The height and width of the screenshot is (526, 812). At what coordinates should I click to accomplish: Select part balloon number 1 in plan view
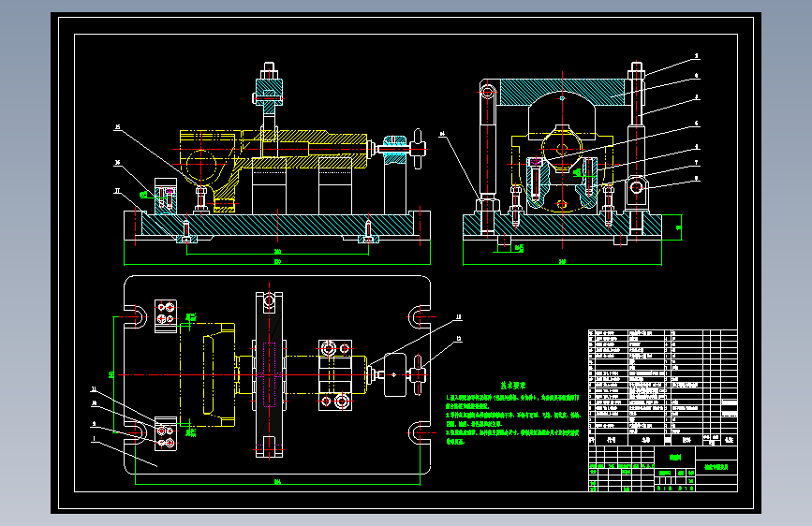point(94,439)
